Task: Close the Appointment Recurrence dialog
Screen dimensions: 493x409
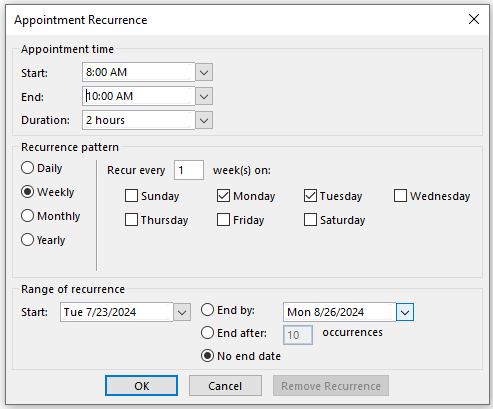Action: [x=474, y=19]
